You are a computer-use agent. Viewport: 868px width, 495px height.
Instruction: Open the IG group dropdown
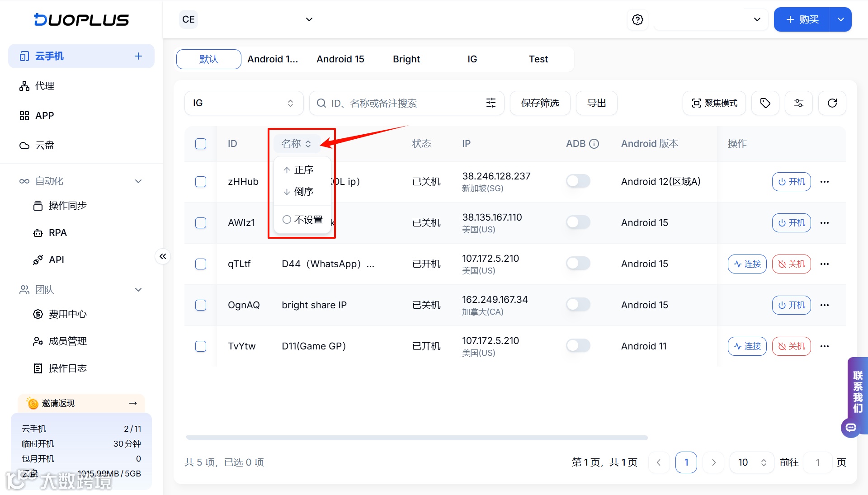243,103
